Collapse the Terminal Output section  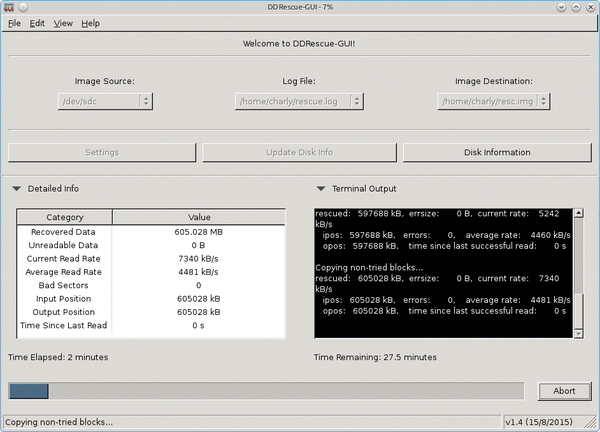coord(321,189)
